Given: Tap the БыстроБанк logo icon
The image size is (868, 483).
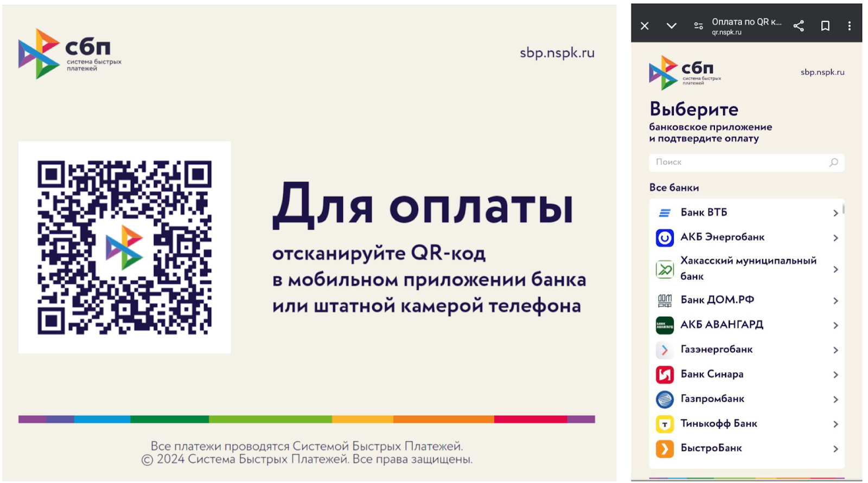Looking at the screenshot, I should click(x=665, y=449).
